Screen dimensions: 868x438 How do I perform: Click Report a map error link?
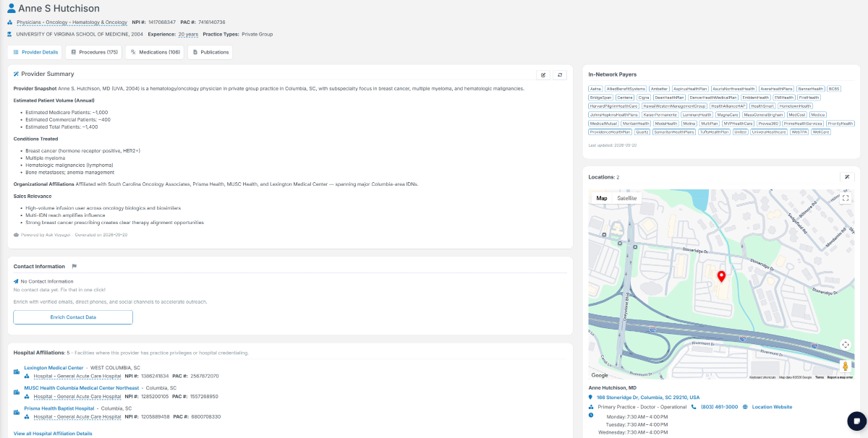(x=840, y=377)
